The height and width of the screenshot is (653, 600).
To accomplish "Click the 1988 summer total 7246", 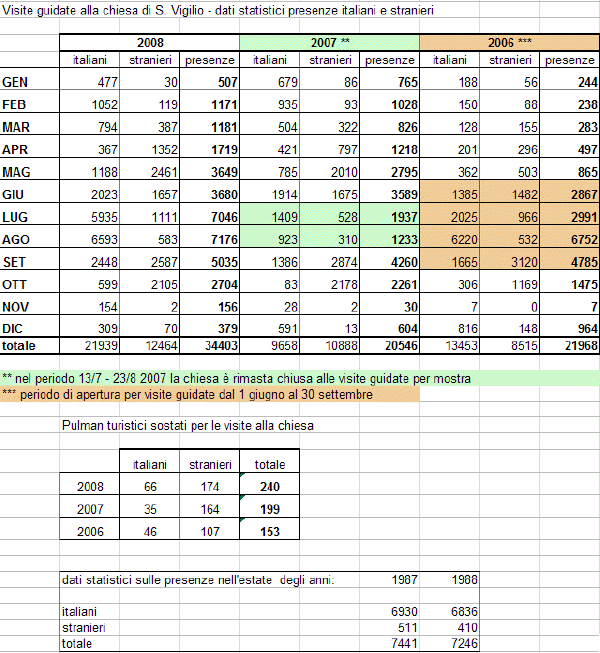I will (449, 643).
